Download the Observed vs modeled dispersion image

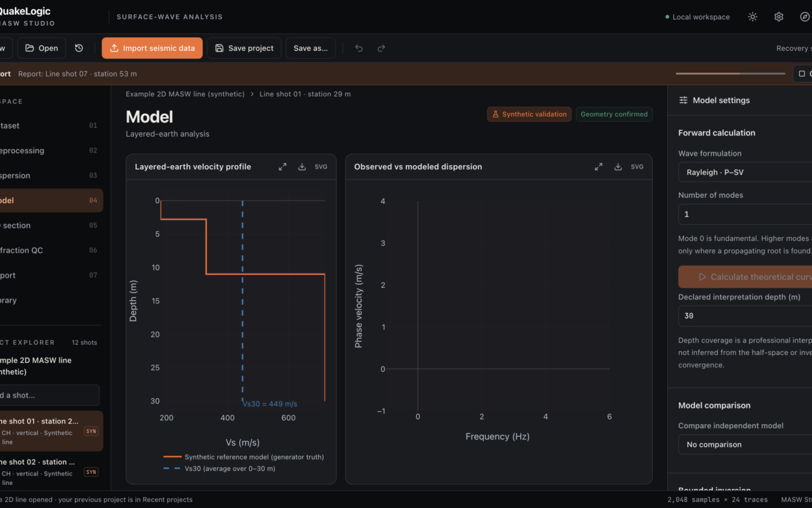point(618,167)
